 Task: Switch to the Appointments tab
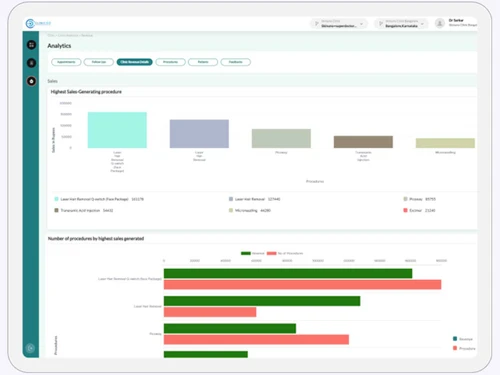click(66, 62)
